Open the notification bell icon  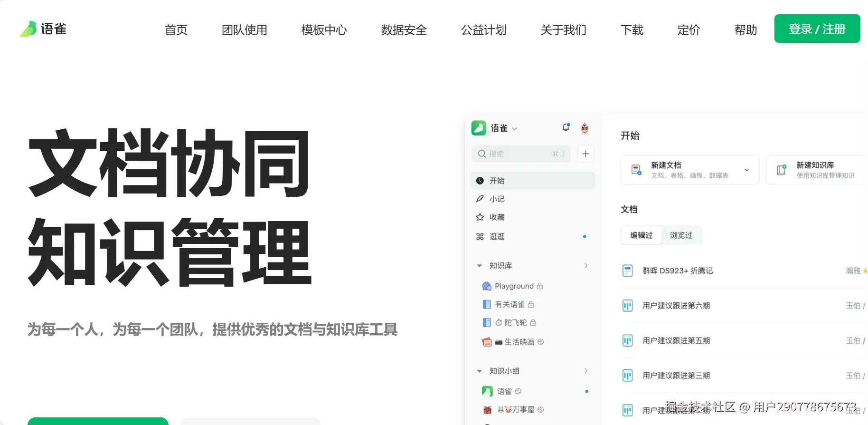[x=566, y=127]
